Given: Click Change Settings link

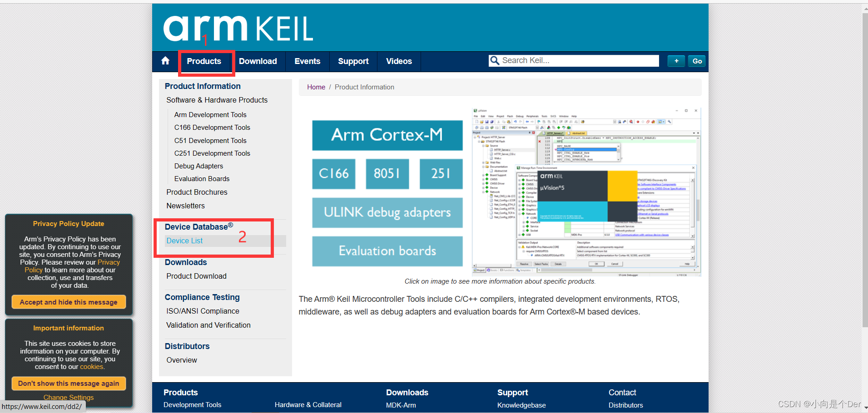Looking at the screenshot, I should point(69,398).
